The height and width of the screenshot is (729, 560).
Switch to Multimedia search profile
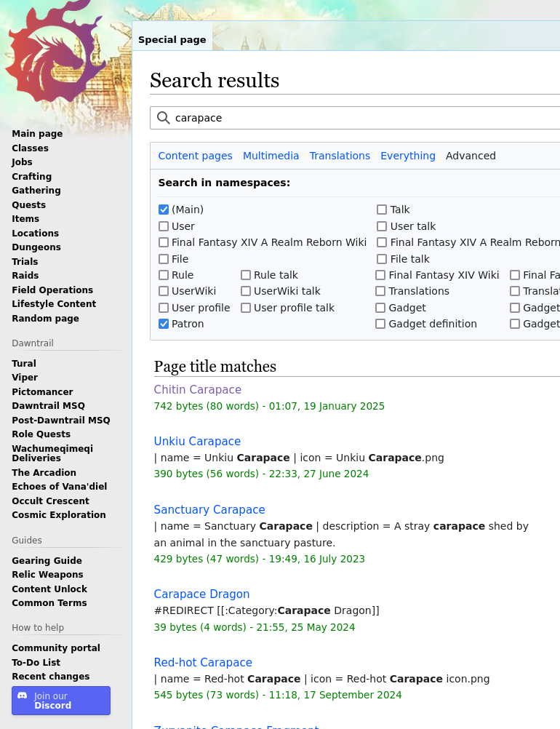pyautogui.click(x=271, y=156)
